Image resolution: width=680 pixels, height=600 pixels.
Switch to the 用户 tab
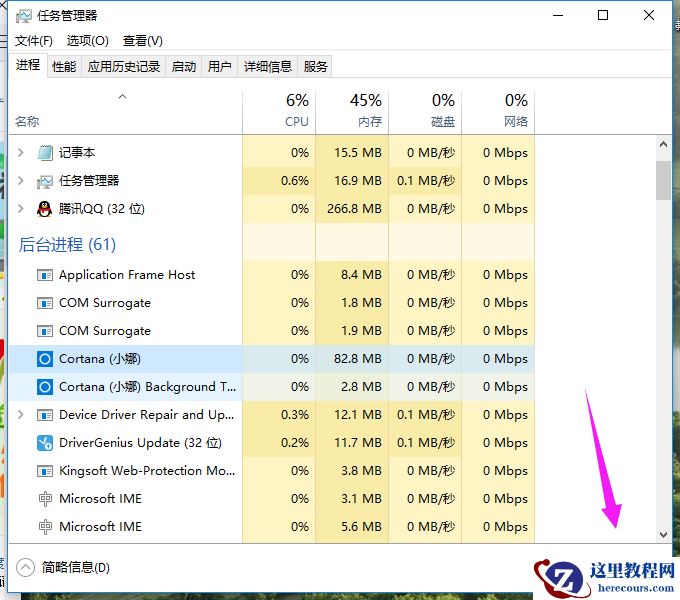pyautogui.click(x=219, y=66)
